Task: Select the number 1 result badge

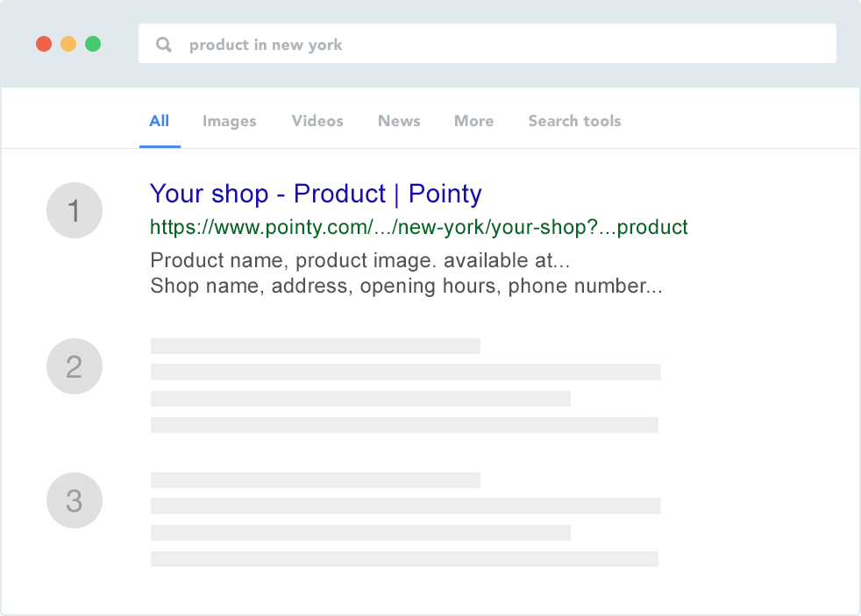Action: point(75,210)
